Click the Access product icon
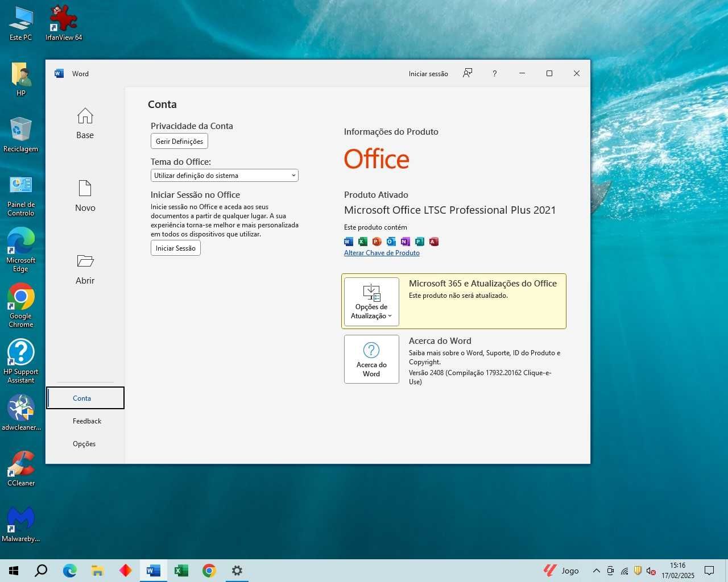728x582 pixels. click(433, 242)
